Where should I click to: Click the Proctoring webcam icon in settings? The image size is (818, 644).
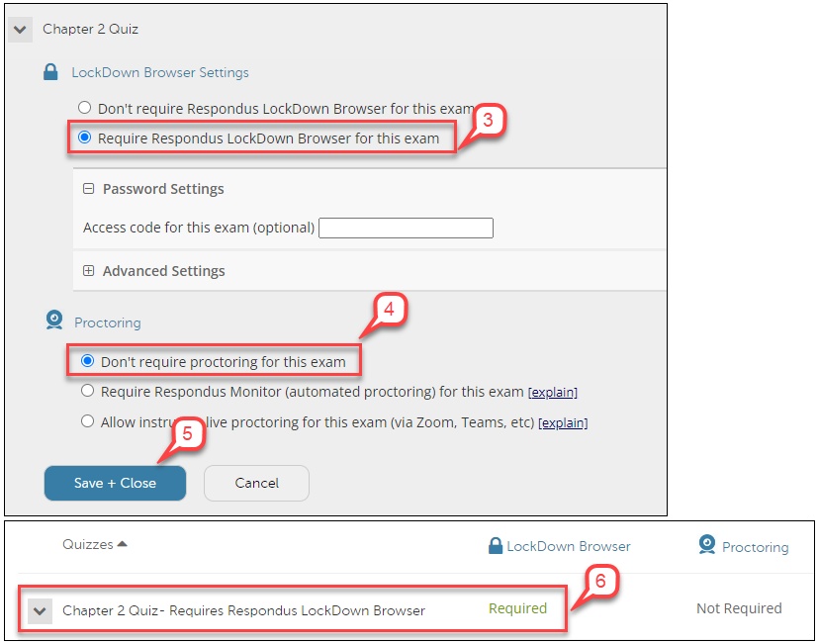(54, 320)
